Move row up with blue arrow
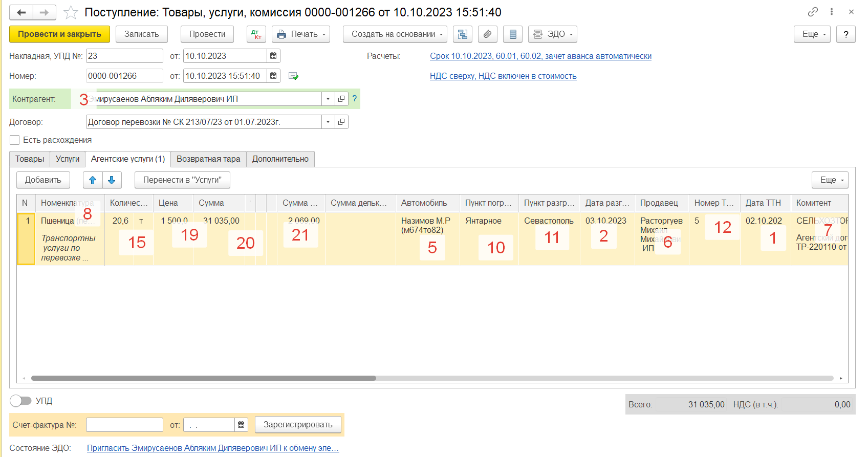The height and width of the screenshot is (457, 868). pyautogui.click(x=93, y=180)
